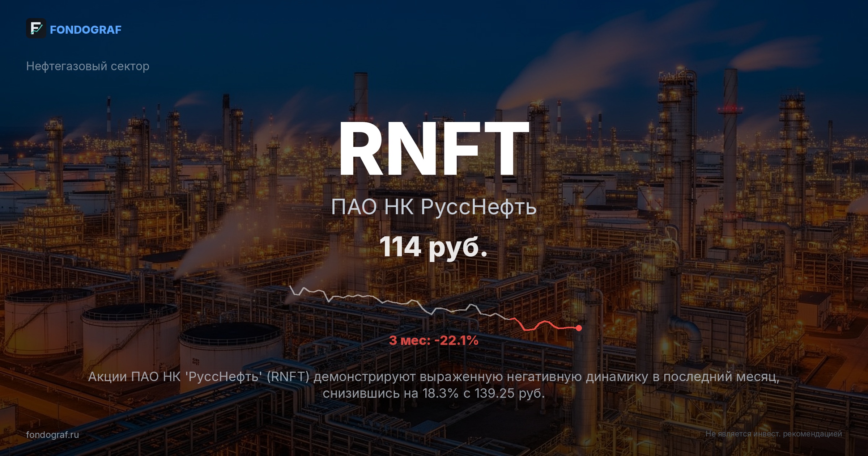Click the description text about 18.3% decline

click(x=434, y=385)
